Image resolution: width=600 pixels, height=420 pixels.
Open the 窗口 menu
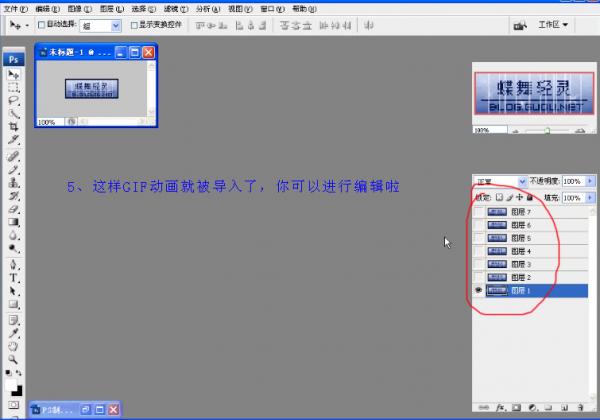point(272,8)
